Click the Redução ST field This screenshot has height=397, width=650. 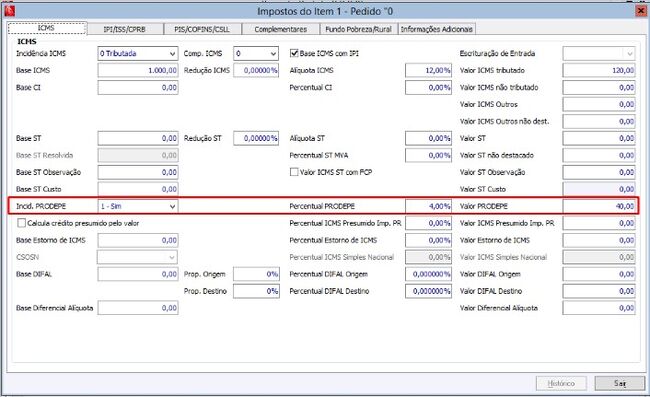click(256, 138)
